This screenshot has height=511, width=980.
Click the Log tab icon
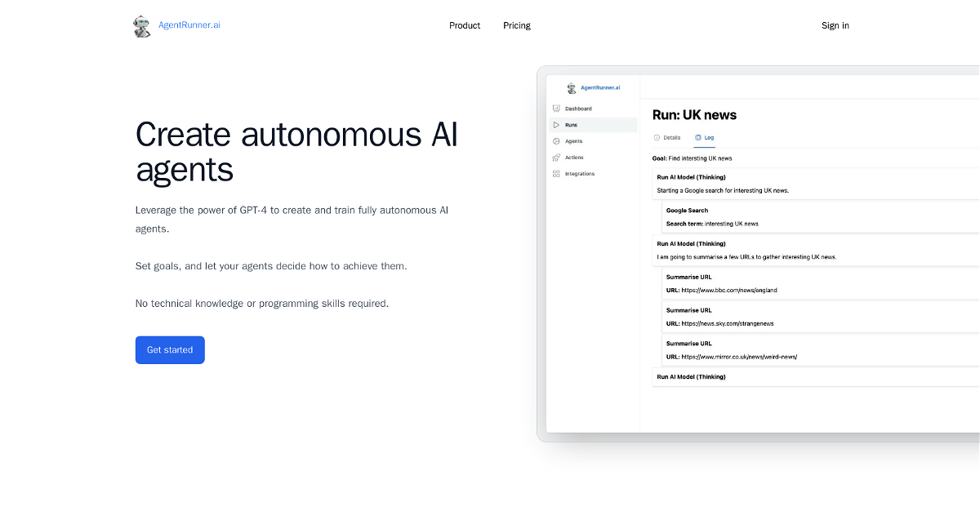click(x=698, y=138)
